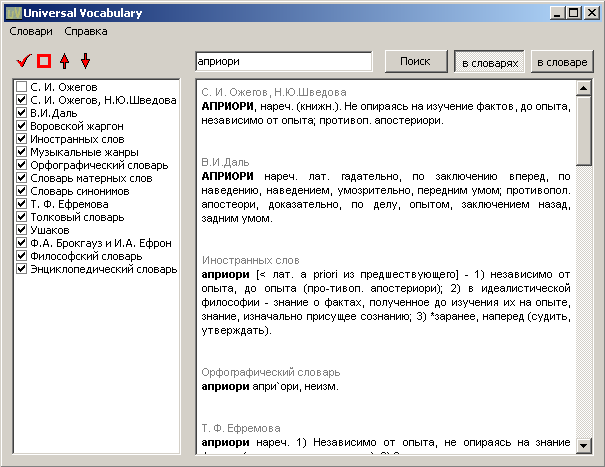Click the red down arrow icon
The height and width of the screenshot is (467, 605).
click(x=85, y=61)
